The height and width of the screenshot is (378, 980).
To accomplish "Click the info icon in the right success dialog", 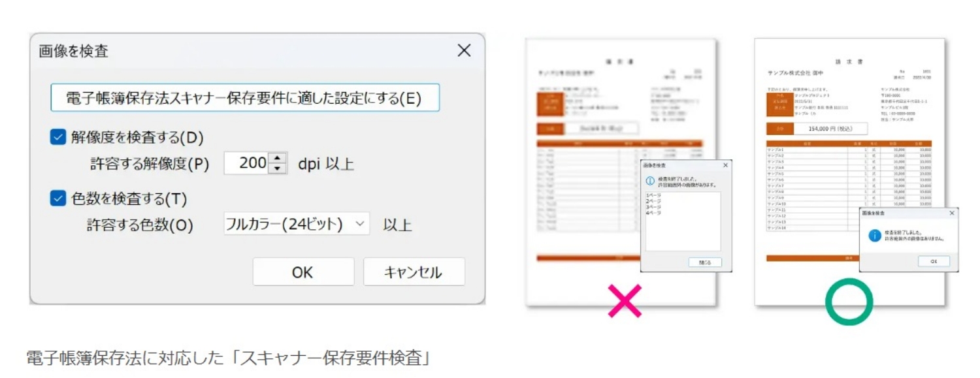I will [875, 236].
